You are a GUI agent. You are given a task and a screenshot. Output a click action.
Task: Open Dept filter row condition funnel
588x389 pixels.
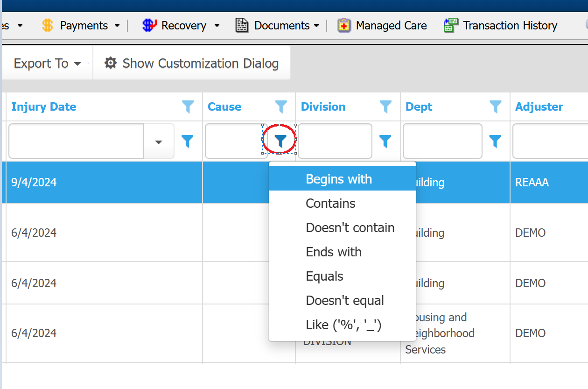click(495, 141)
